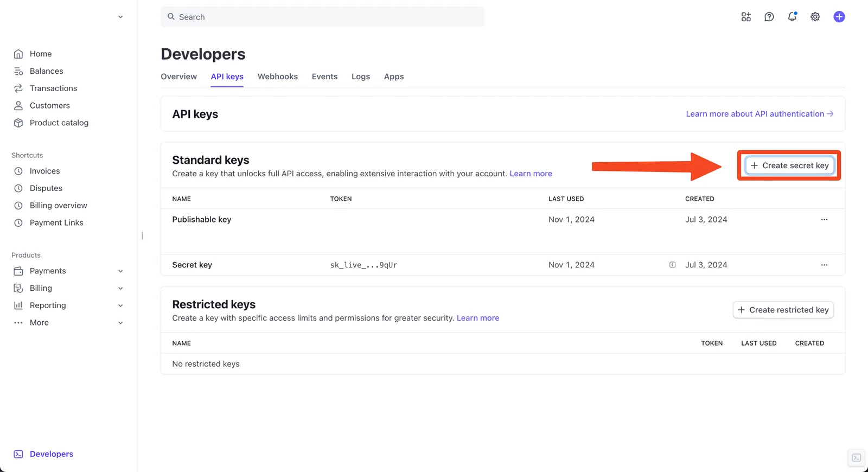Open the Disputes shortcut
The width and height of the screenshot is (868, 472).
pos(46,188)
